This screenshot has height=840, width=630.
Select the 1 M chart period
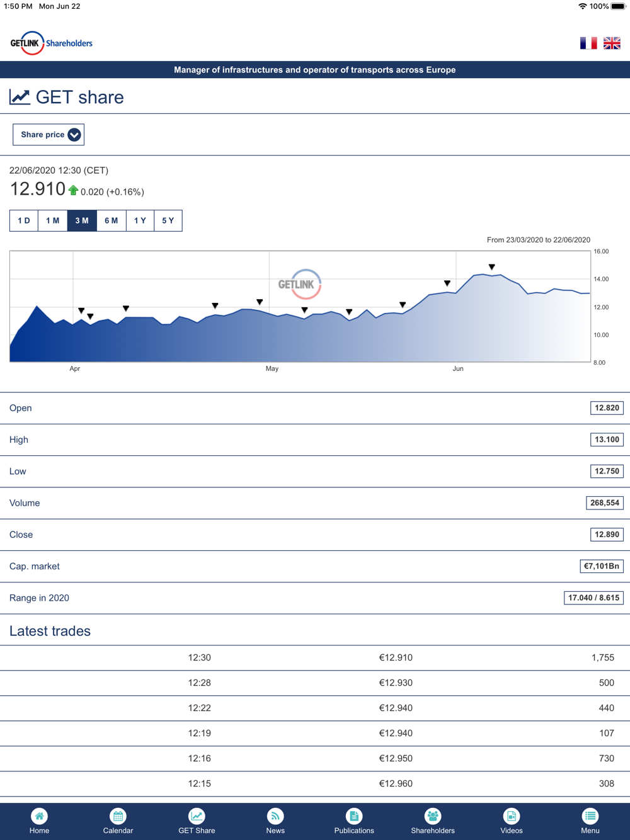[x=53, y=220]
